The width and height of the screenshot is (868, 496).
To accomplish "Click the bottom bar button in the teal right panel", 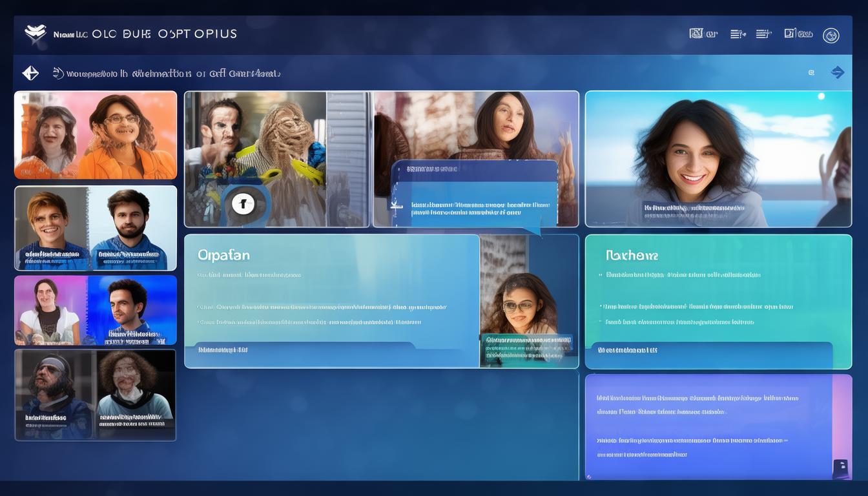I will coord(710,351).
